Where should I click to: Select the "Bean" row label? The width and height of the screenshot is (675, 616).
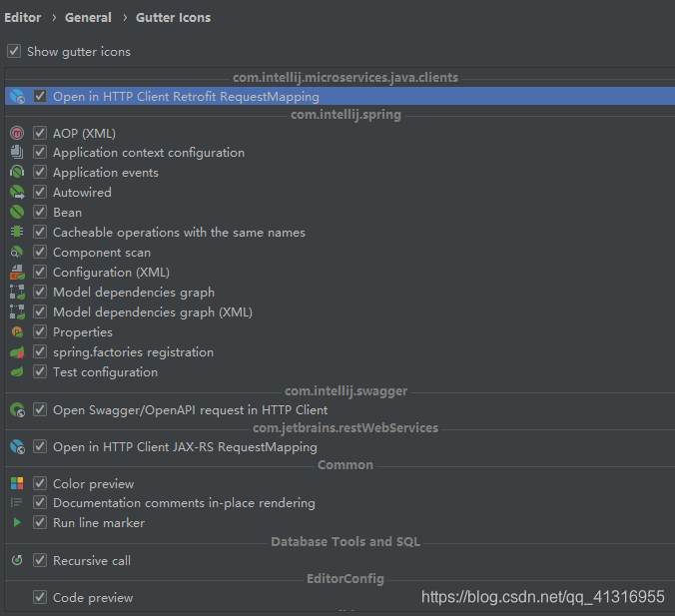67,213
